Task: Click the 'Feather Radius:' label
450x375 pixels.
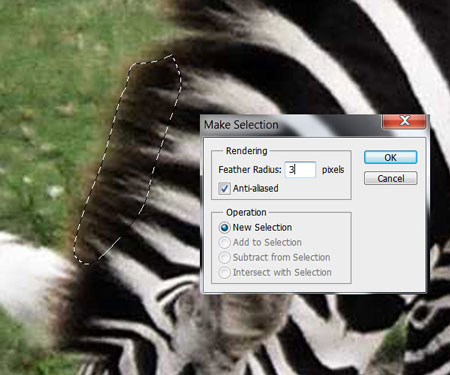Action: (x=250, y=170)
